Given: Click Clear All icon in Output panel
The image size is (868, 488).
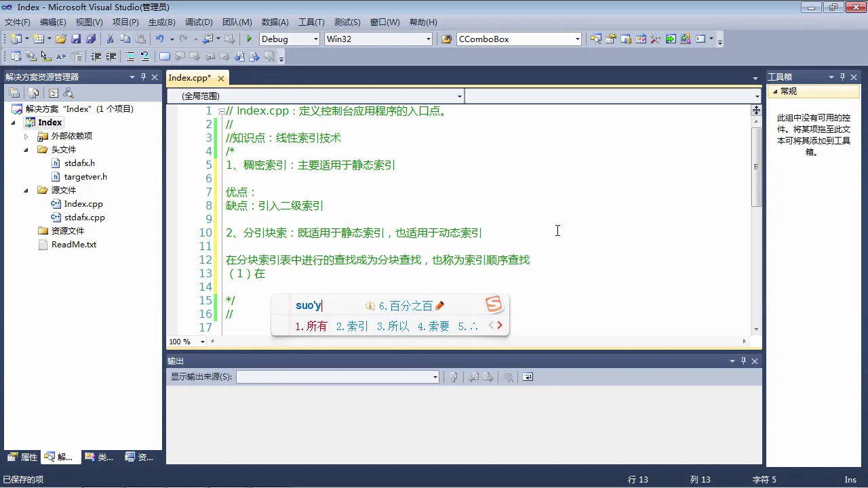Looking at the screenshot, I should [x=509, y=377].
